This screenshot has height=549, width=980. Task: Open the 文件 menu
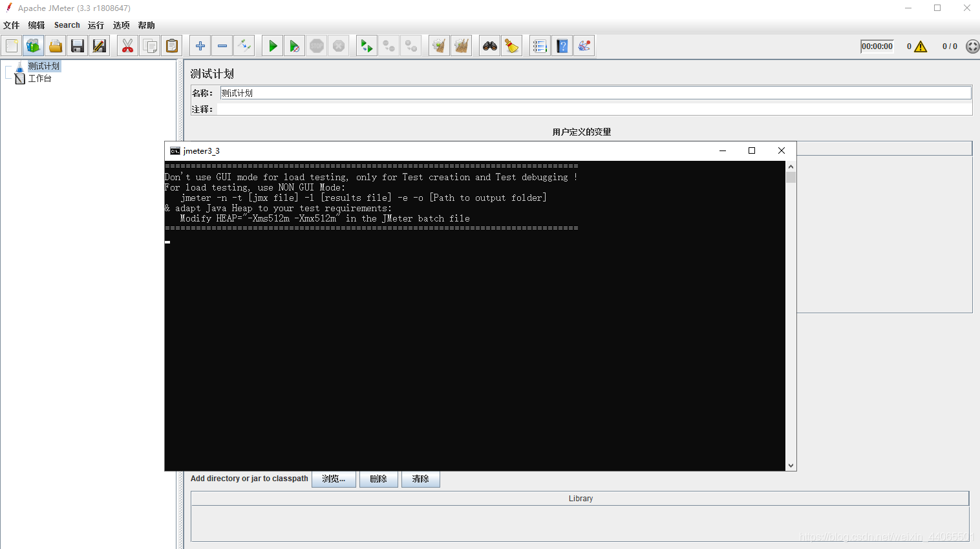coord(12,25)
